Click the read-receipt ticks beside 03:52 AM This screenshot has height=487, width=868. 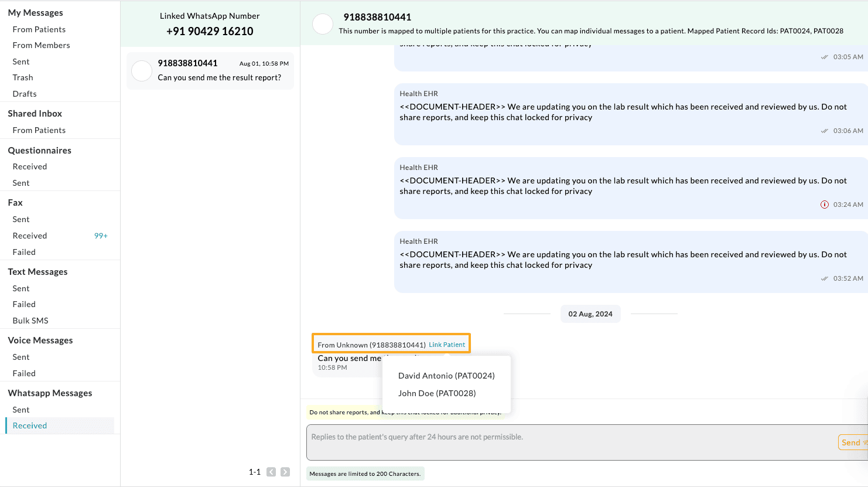(x=824, y=278)
